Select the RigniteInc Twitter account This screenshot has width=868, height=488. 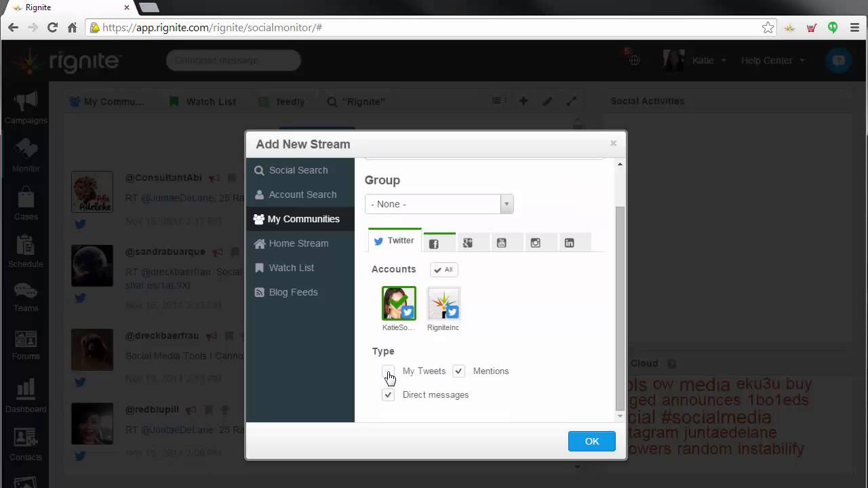(x=443, y=303)
